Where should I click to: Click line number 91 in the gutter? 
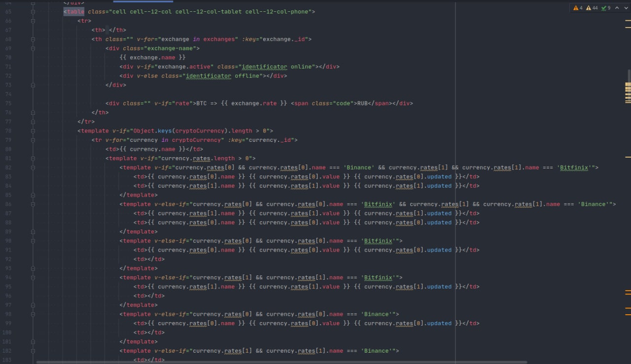click(8, 250)
